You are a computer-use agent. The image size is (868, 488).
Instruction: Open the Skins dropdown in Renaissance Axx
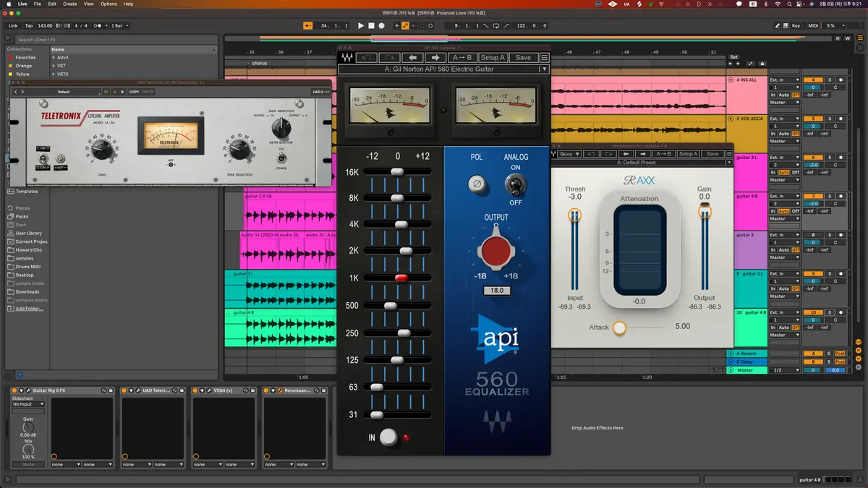click(x=570, y=154)
